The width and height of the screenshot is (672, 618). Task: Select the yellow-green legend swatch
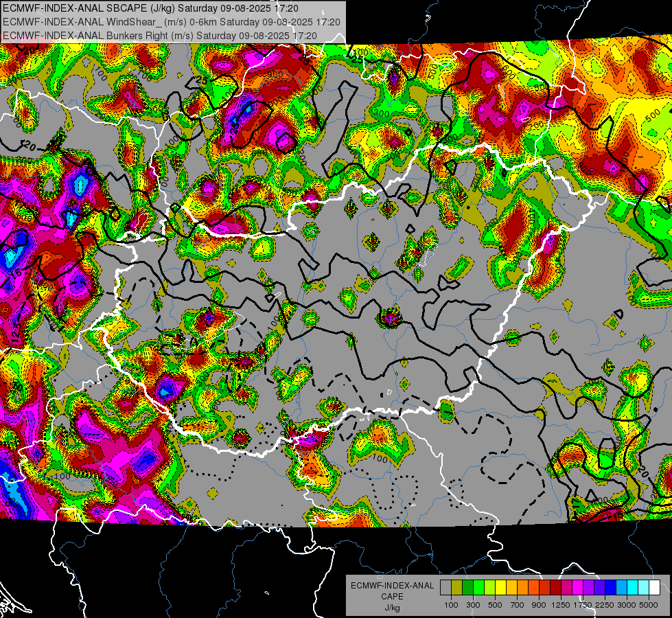coord(490,588)
